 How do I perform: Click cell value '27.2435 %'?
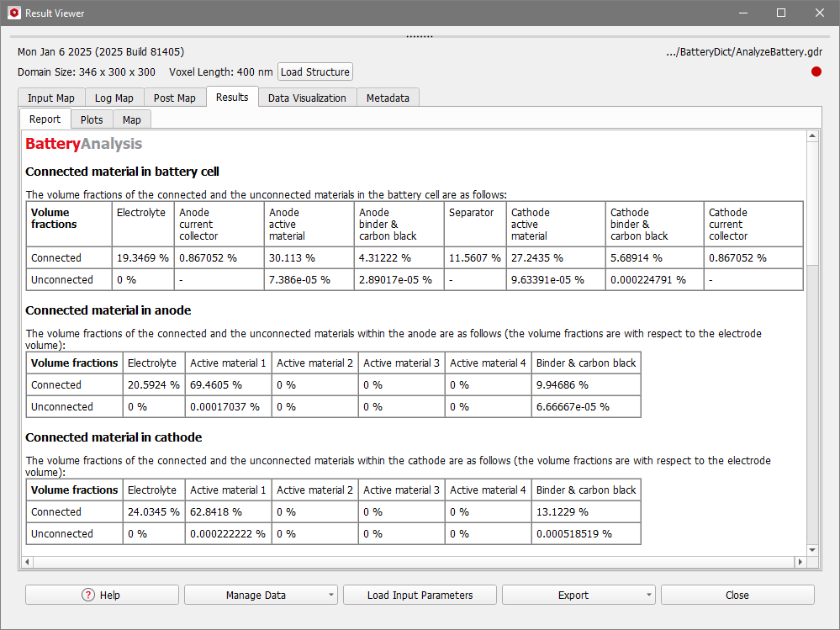[x=536, y=257]
